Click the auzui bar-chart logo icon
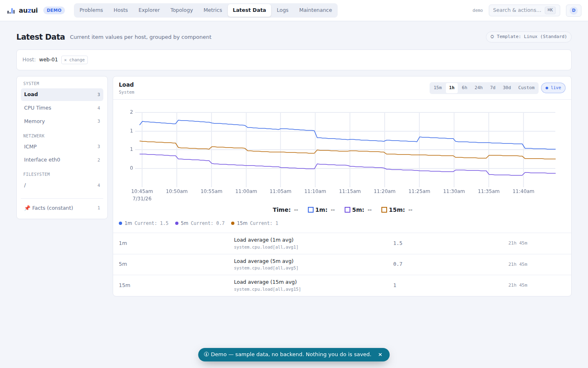Viewport: 588px width, 368px height. pos(11,11)
